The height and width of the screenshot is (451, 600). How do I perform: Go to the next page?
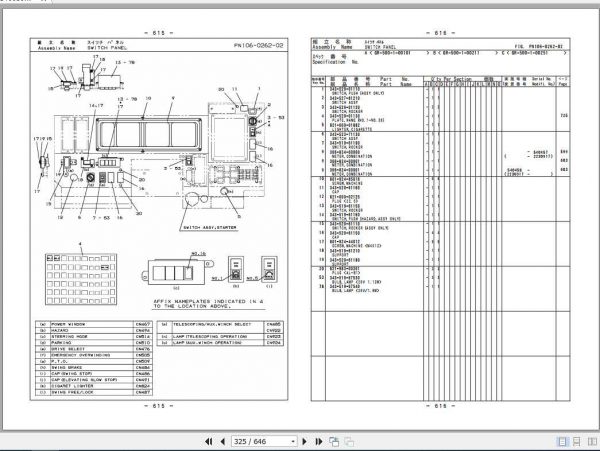coord(305,441)
